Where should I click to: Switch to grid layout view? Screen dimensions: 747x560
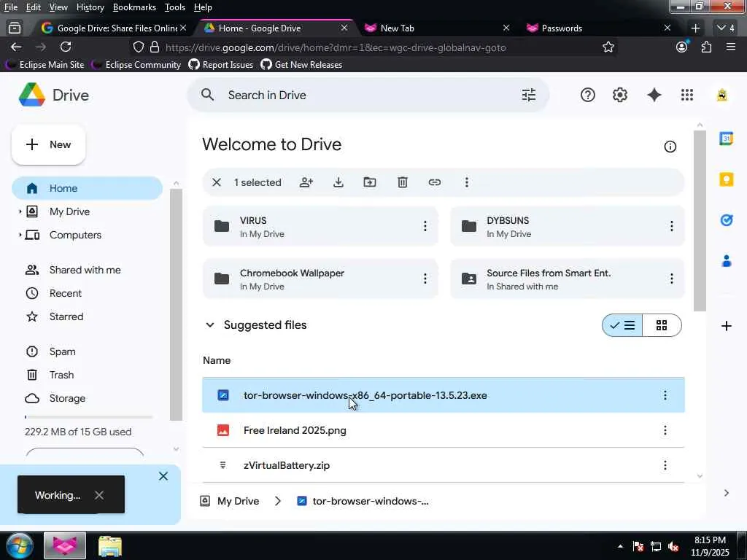coord(662,325)
